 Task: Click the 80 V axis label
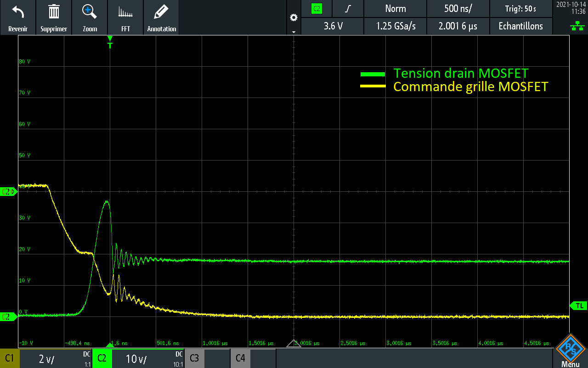pyautogui.click(x=25, y=61)
